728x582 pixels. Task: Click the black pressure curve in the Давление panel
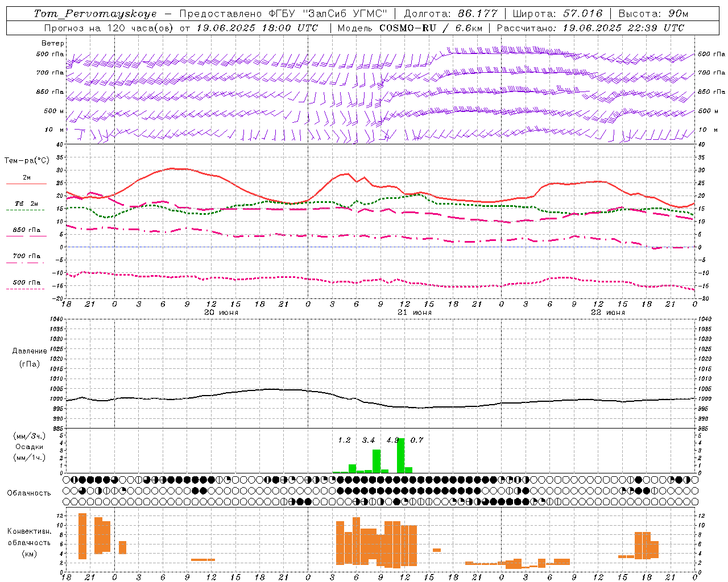pos(381,404)
